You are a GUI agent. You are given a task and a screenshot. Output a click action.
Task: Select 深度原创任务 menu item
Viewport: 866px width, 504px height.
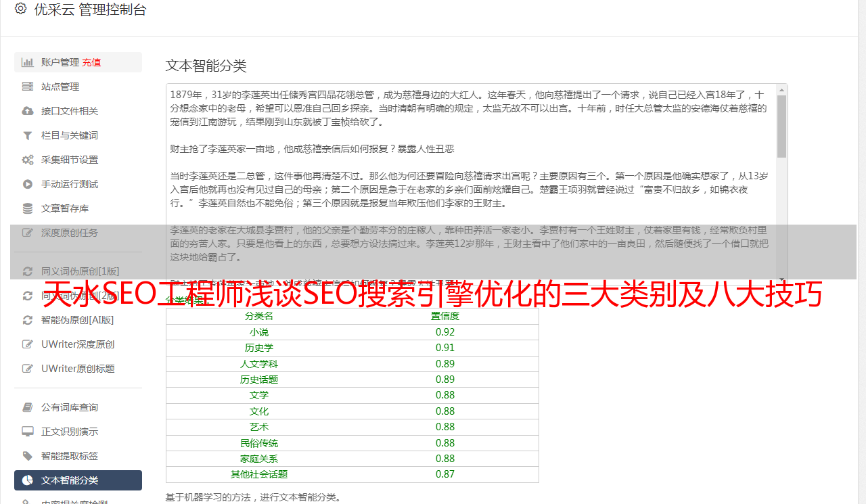click(x=78, y=233)
